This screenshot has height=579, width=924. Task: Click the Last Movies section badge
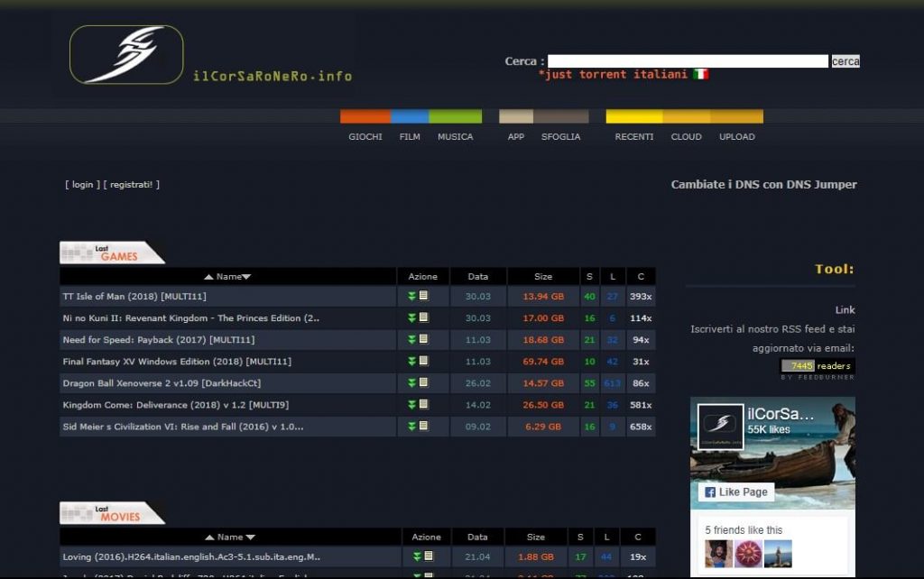[x=112, y=513]
